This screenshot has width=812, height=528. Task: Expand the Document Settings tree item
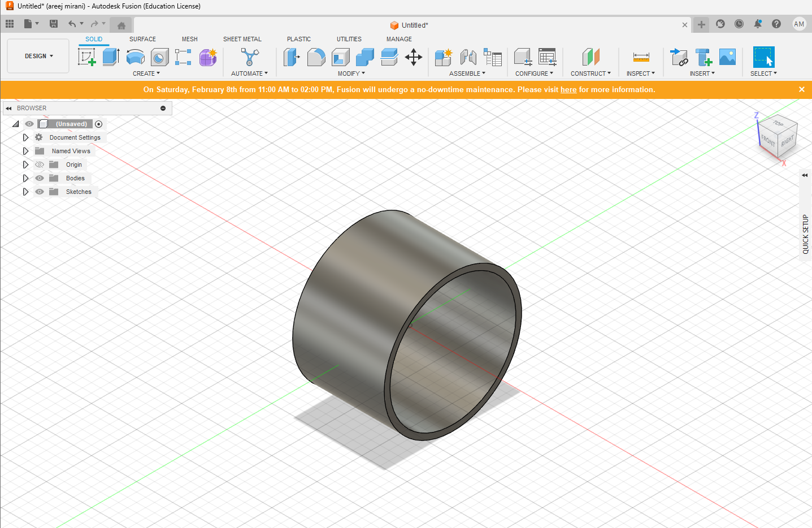25,137
